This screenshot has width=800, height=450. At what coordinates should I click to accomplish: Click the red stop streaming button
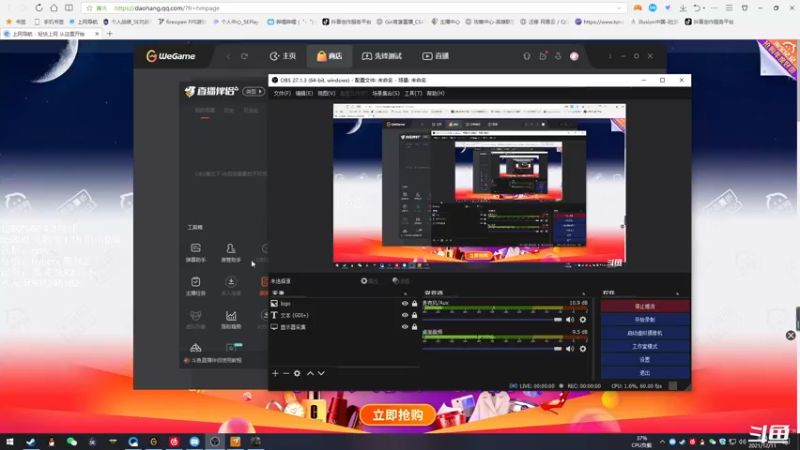[645, 306]
